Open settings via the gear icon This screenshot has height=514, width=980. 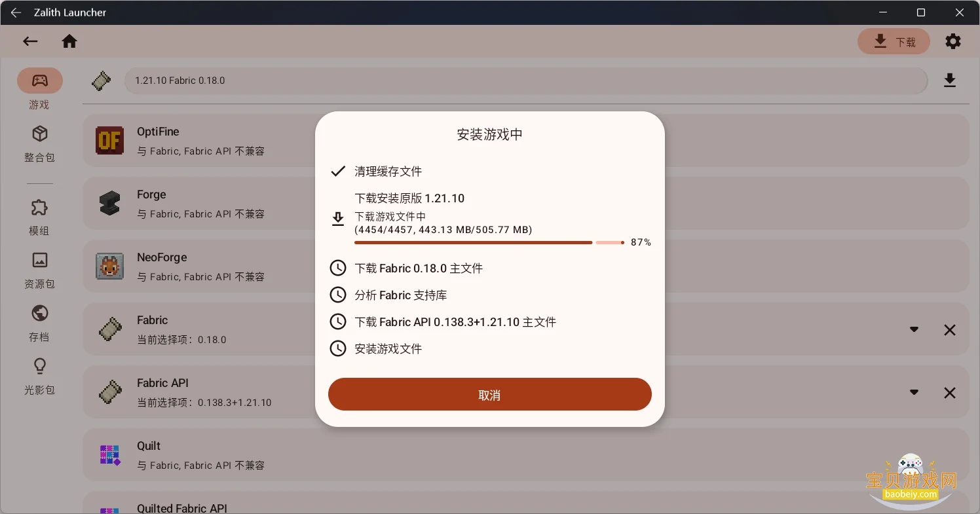point(953,41)
